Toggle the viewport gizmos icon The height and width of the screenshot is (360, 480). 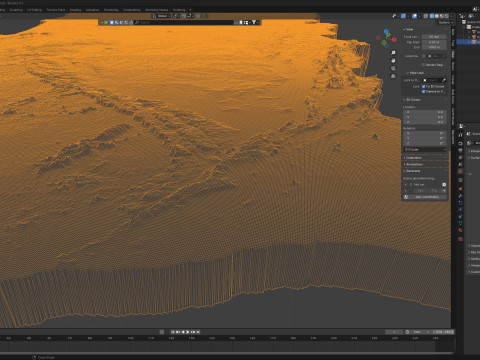(404, 16)
